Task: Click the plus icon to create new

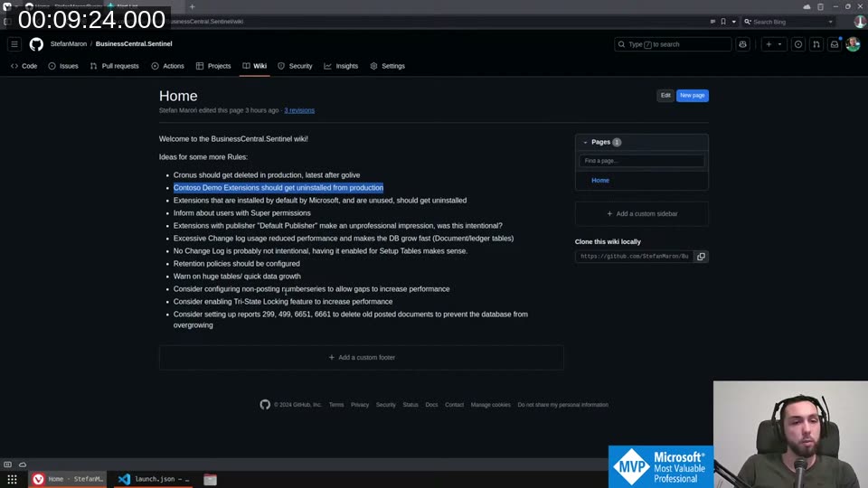Action: pyautogui.click(x=769, y=44)
